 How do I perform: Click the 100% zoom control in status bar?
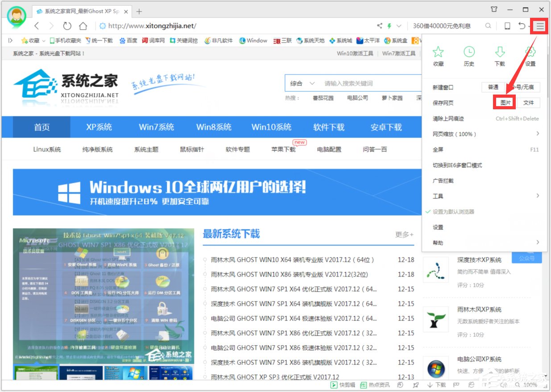point(530,384)
